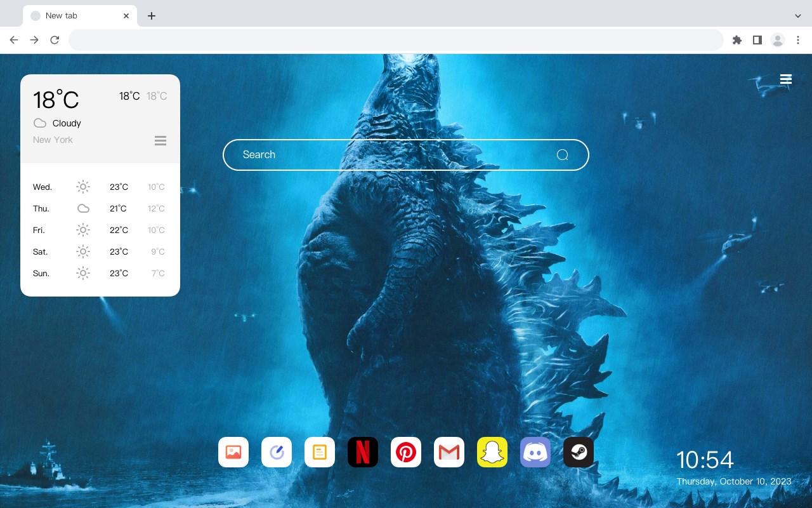Viewport: 812px width, 508px height.
Task: Select the Cloudy condition label
Action: click(x=67, y=123)
